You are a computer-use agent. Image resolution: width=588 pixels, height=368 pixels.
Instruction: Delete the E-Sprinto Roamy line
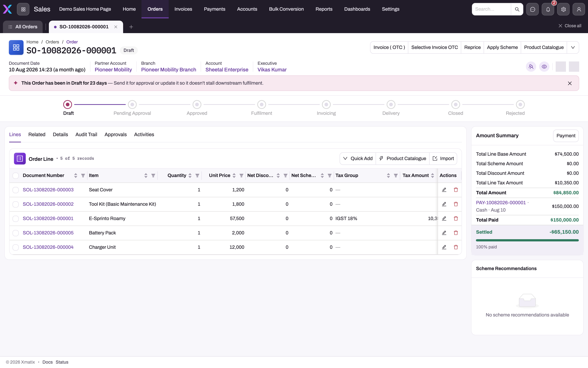pos(456,219)
